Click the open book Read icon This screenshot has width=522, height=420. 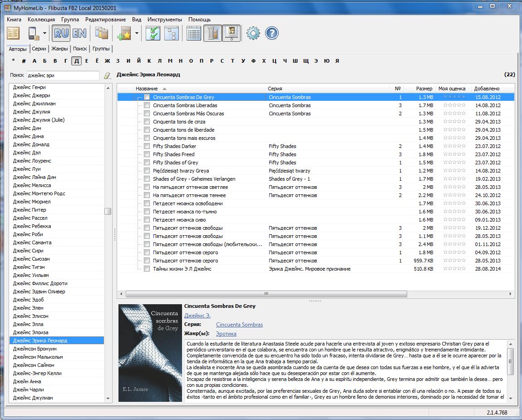(14, 33)
